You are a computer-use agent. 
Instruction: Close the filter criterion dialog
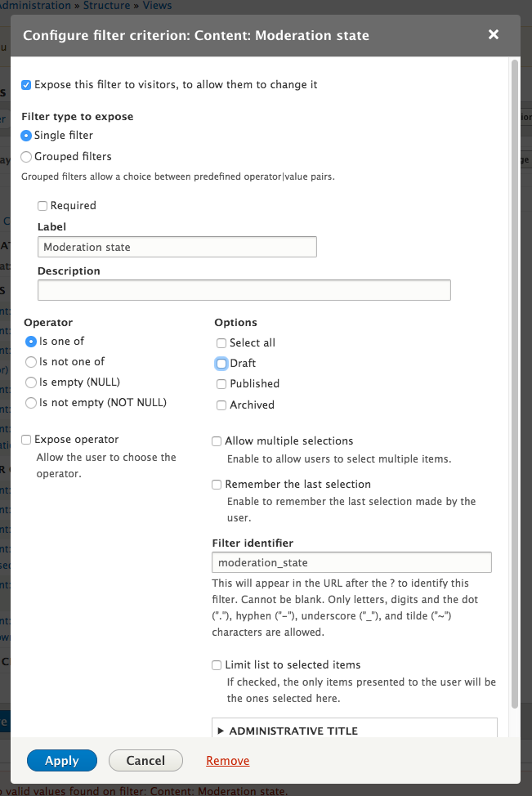[x=493, y=34]
